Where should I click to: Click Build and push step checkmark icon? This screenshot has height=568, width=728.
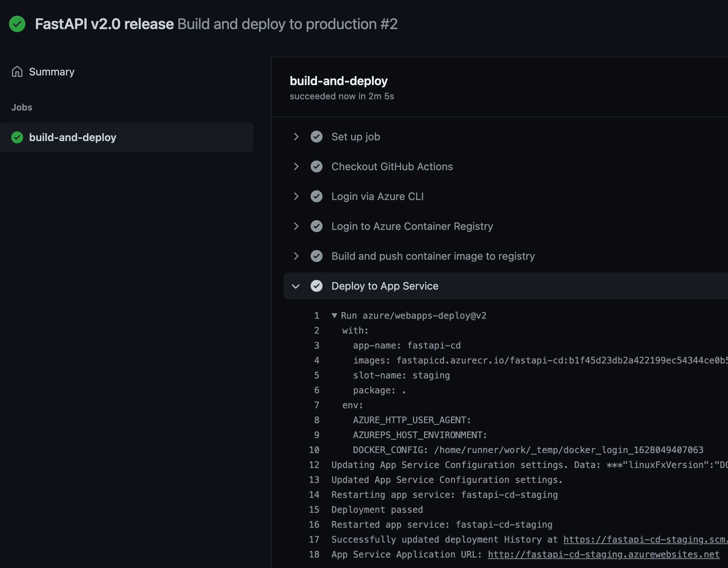pos(317,256)
